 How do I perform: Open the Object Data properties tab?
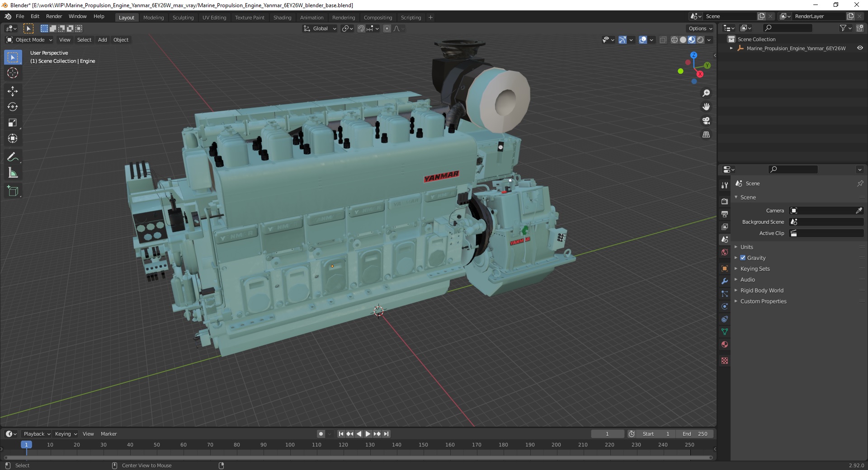click(x=725, y=332)
